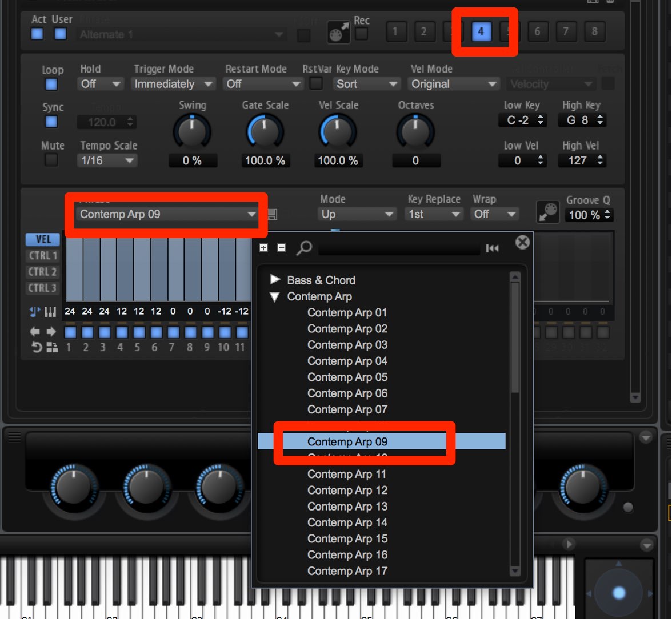The height and width of the screenshot is (619, 672).
Task: Click the transpose note icon left of bars
Action: pyautogui.click(x=35, y=311)
